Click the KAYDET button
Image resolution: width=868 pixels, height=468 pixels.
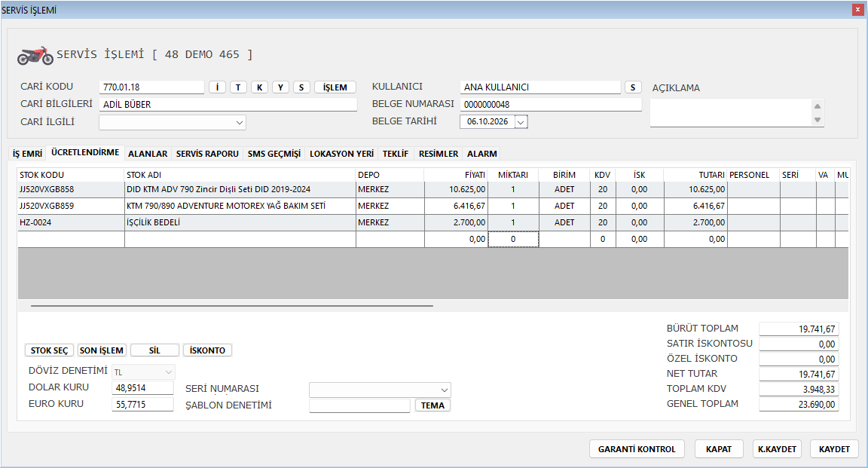pyautogui.click(x=834, y=449)
